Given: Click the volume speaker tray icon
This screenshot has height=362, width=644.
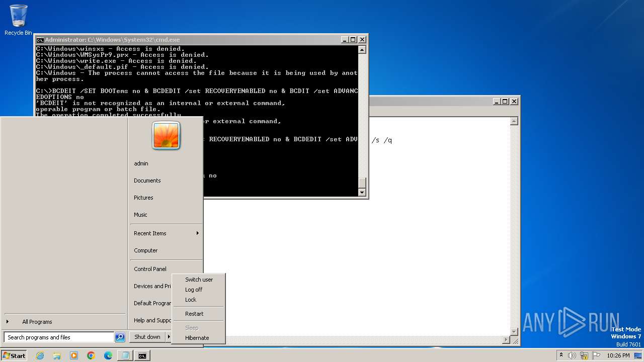Looking at the screenshot, I should tap(572, 355).
